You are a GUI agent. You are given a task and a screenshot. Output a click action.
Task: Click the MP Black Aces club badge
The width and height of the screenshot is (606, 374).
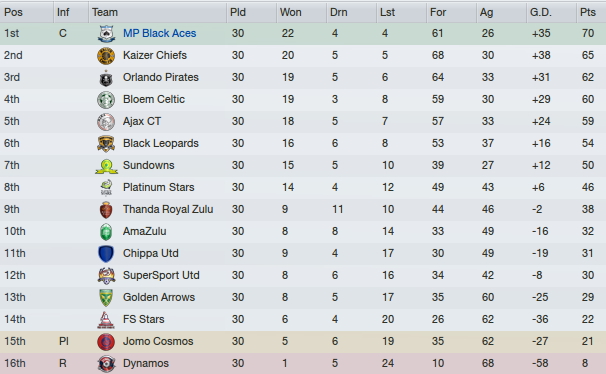tap(106, 34)
